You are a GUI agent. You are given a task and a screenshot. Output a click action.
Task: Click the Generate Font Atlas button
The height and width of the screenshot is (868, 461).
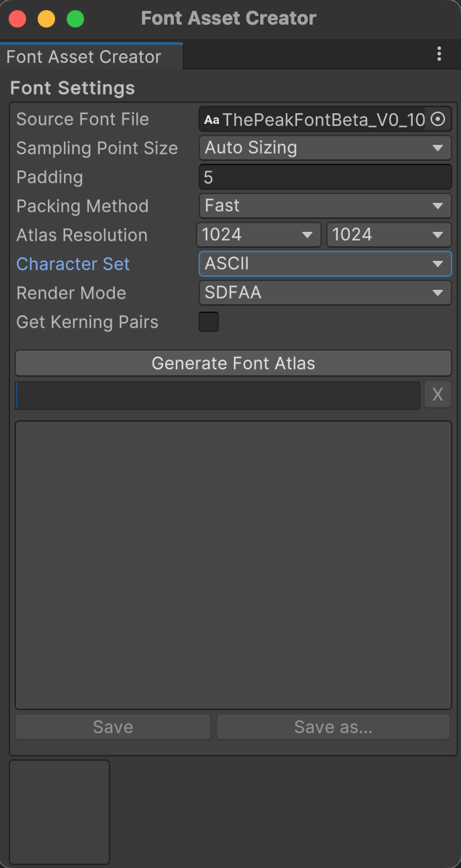pos(233,363)
